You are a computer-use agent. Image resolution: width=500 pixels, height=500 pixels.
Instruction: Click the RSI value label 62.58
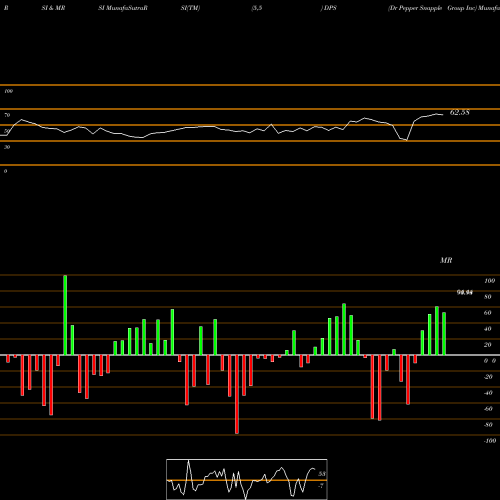460,112
